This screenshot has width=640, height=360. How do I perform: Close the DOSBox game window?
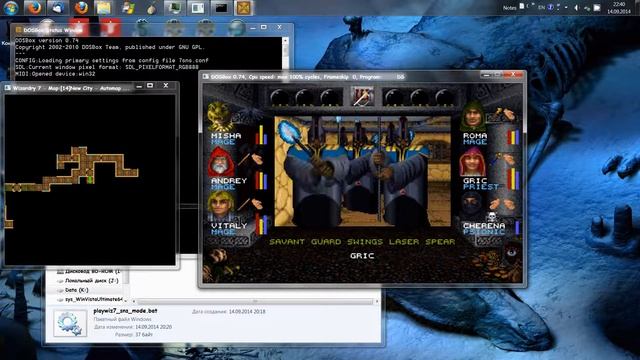(x=514, y=75)
